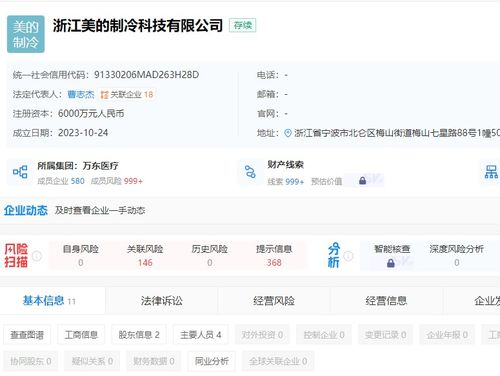Click the group structure icon by 所属集团
The width and height of the screenshot is (500, 376).
(20, 172)
